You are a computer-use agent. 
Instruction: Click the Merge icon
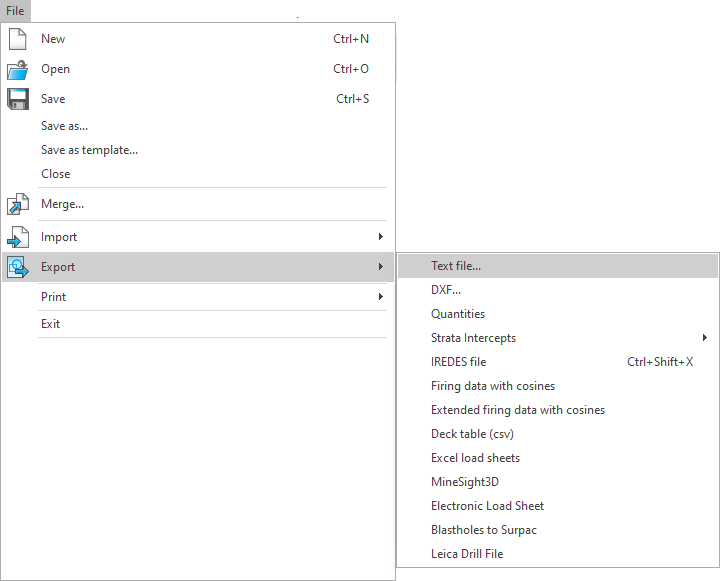coord(17,204)
